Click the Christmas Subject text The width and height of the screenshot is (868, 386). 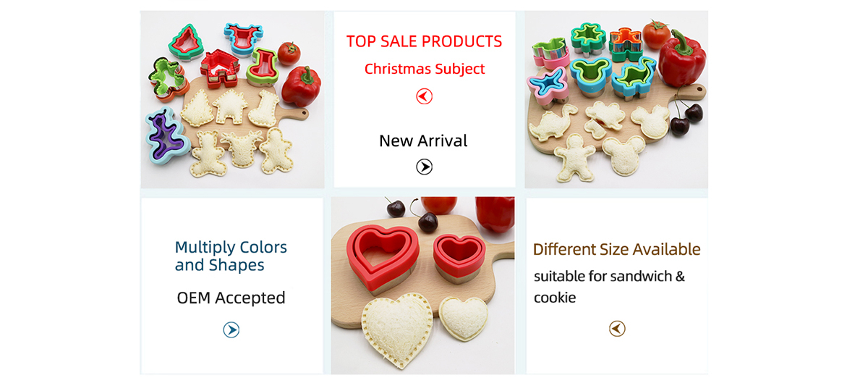[x=425, y=70]
